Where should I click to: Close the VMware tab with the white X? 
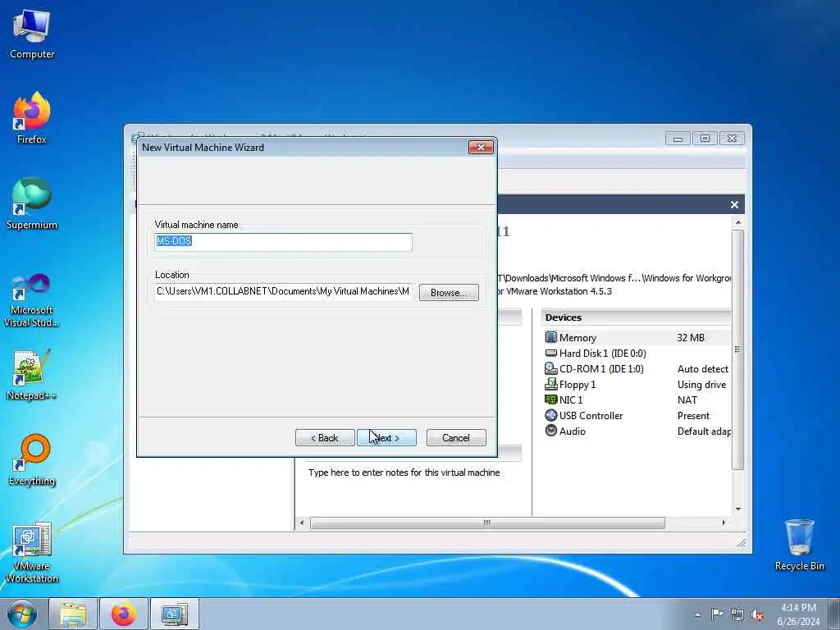tap(734, 204)
